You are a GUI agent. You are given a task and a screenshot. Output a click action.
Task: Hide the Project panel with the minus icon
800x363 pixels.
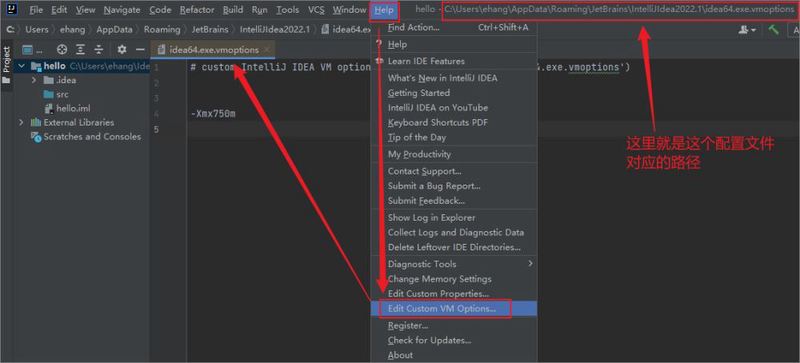(140, 50)
